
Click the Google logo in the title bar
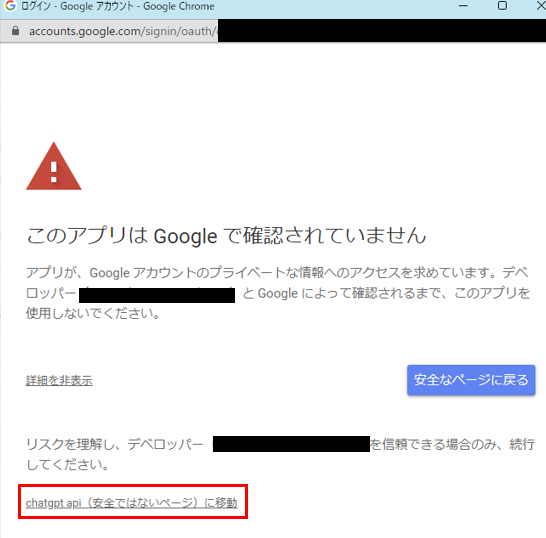coord(10,6)
